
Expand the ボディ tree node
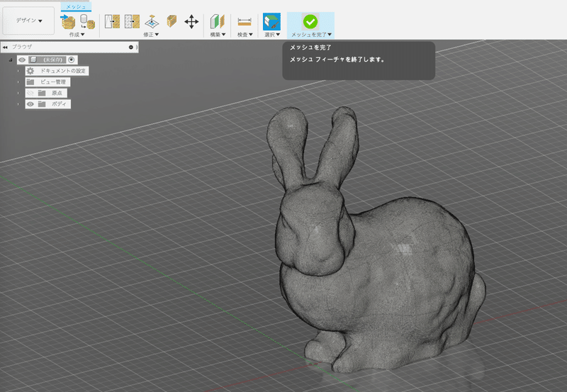click(x=18, y=104)
